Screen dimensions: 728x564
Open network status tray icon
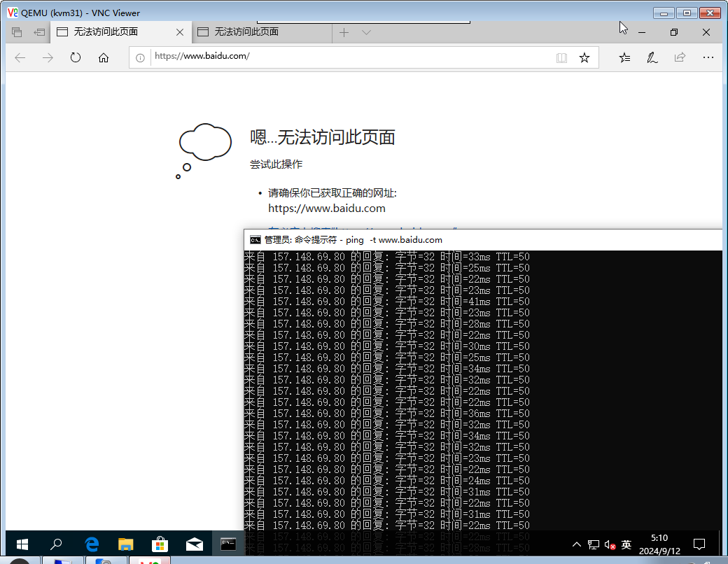(593, 544)
